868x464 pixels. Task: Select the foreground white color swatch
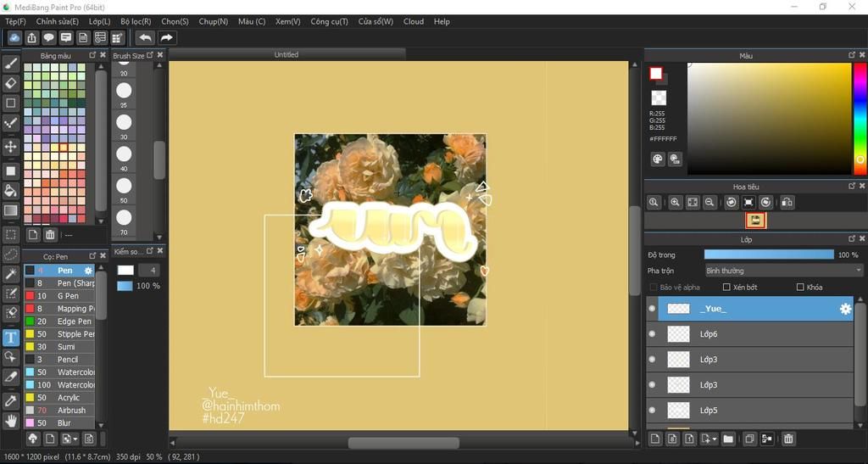[656, 73]
